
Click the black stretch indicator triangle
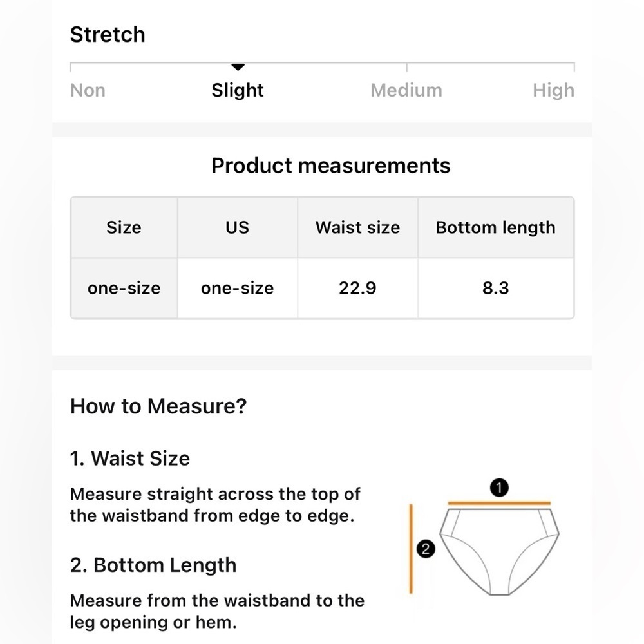pos(238,67)
